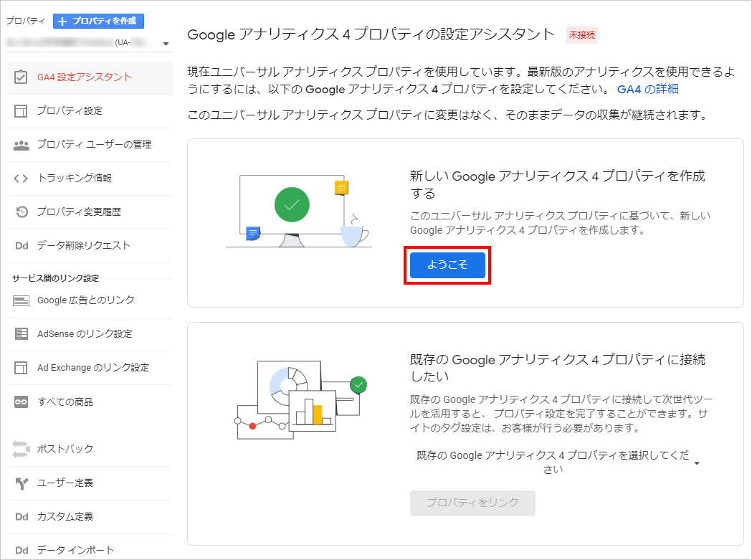
Task: Open ポストバック menu item
Action: coord(90,449)
